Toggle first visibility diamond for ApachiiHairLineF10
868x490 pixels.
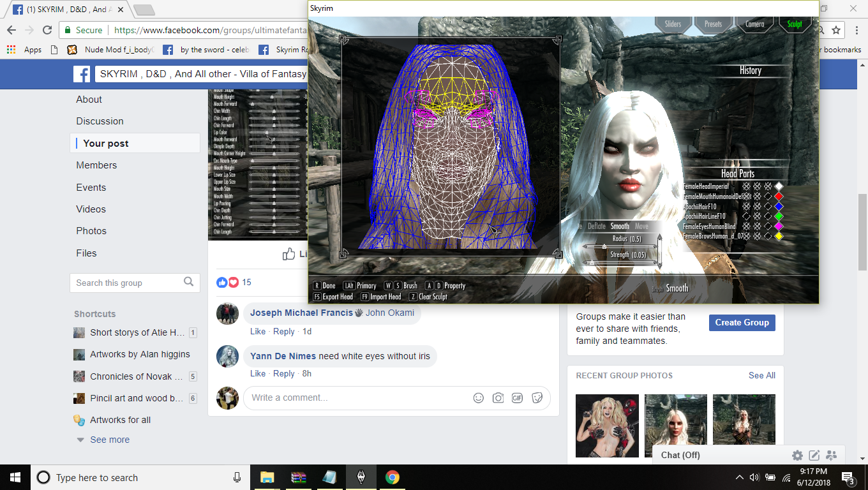coord(747,216)
